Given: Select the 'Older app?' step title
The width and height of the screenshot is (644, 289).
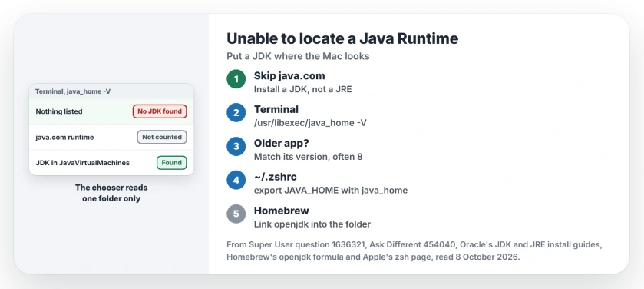Looking at the screenshot, I should click(282, 144).
